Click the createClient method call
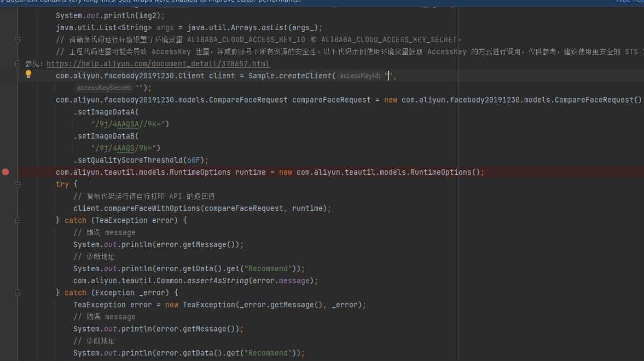 pyautogui.click(x=305, y=76)
